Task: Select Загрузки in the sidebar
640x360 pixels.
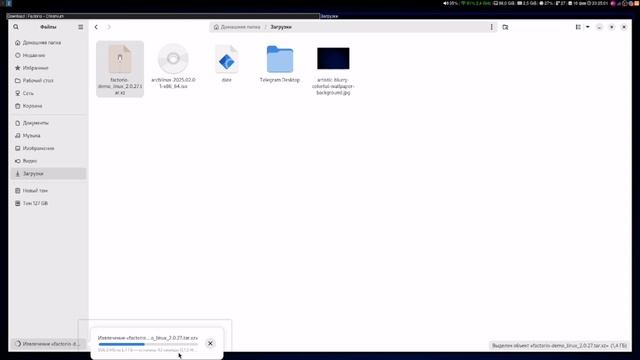Action: click(x=48, y=173)
